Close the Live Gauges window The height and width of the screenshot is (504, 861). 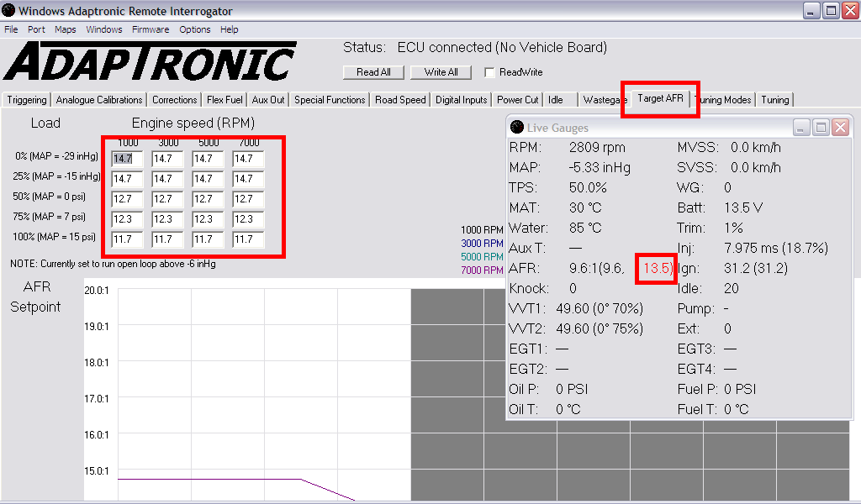click(840, 128)
